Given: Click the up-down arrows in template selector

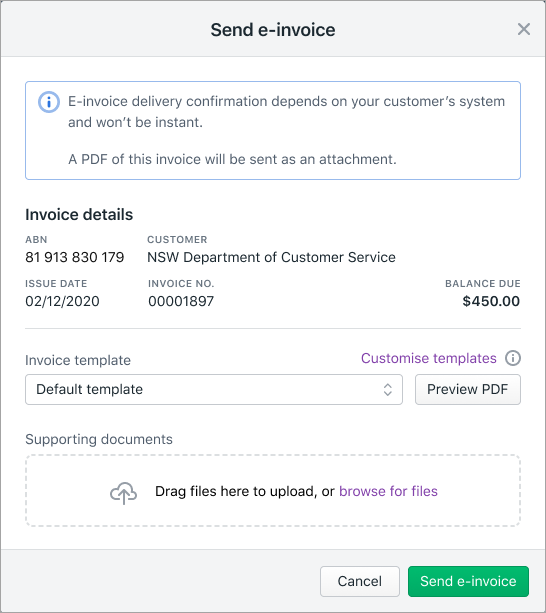Looking at the screenshot, I should tap(387, 389).
